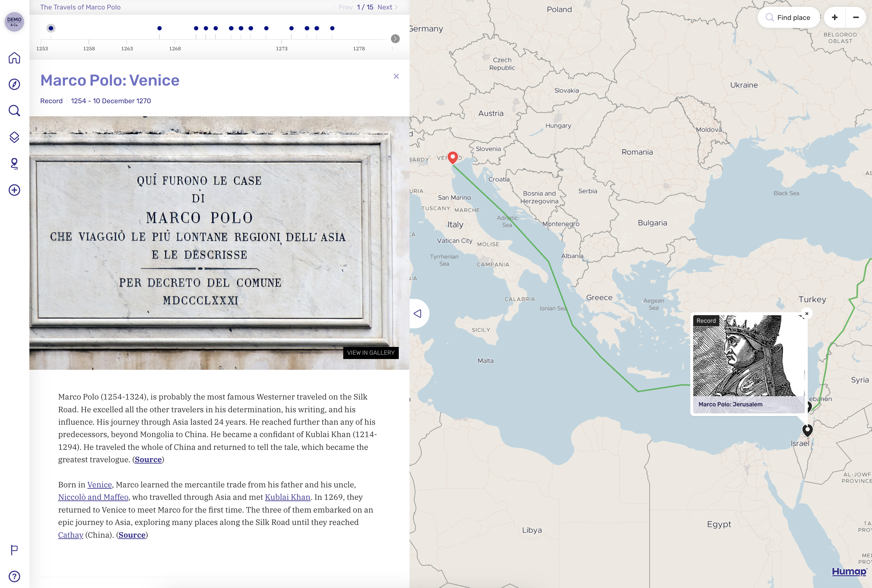The width and height of the screenshot is (872, 588).
Task: Open the Venice hyperlink in the text
Action: point(99,484)
